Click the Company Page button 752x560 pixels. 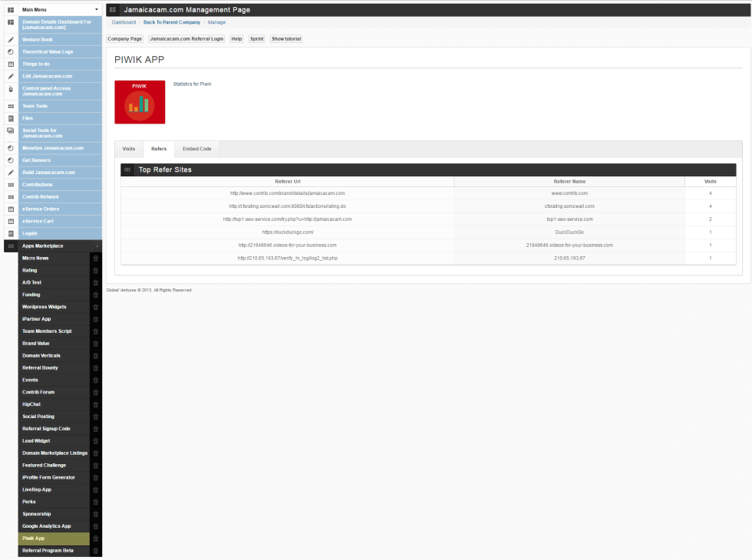[x=124, y=39]
